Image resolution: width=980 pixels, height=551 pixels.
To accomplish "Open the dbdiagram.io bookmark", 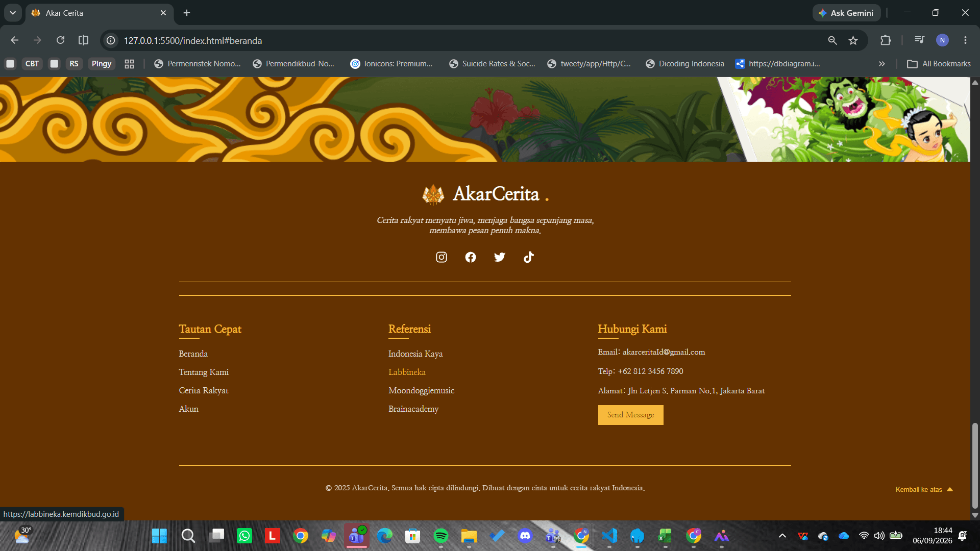I will [x=778, y=64].
